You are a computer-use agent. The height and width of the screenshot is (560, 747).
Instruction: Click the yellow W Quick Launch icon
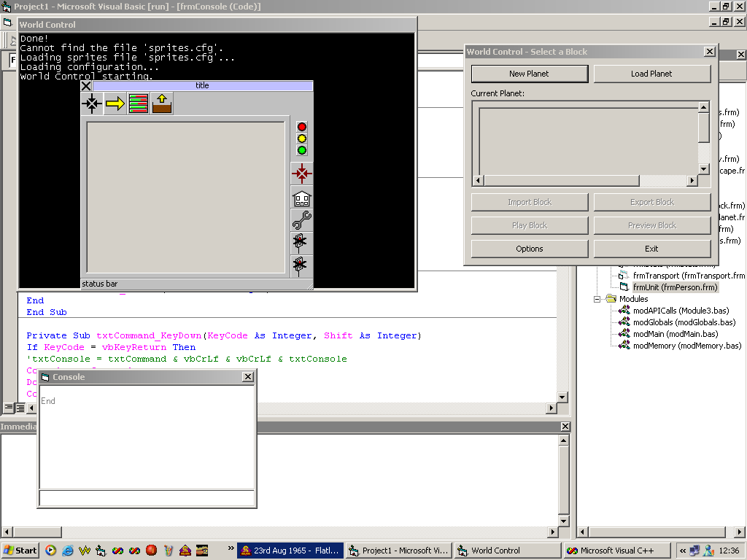pyautogui.click(x=85, y=551)
